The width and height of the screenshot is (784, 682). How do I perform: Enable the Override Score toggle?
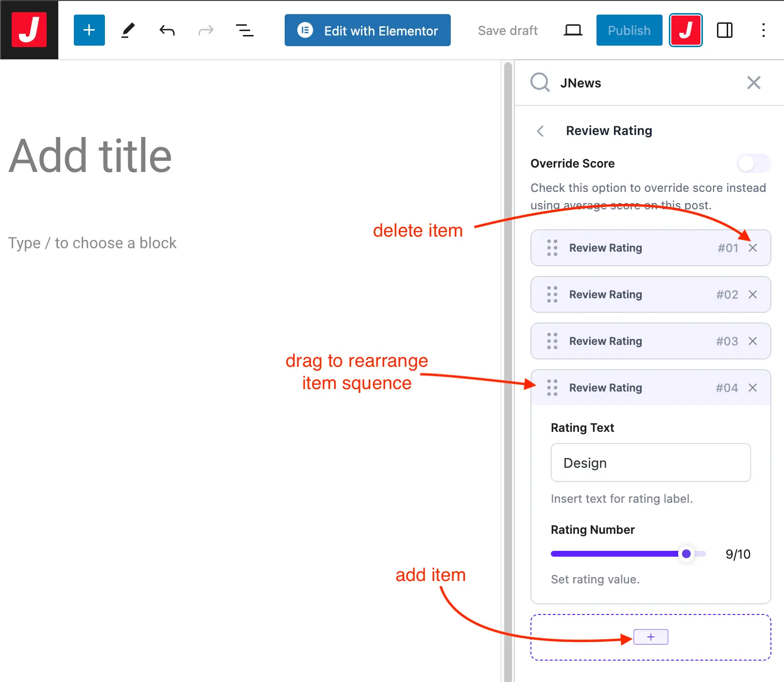click(753, 163)
